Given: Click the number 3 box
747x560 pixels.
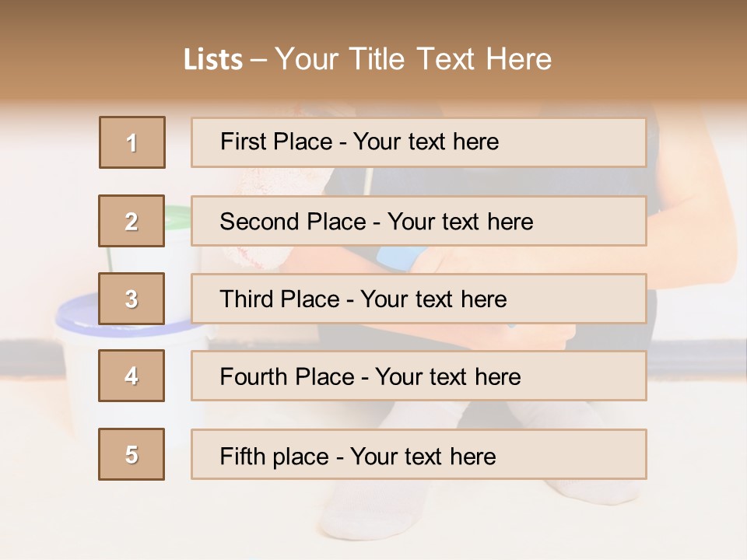Looking at the screenshot, I should pos(132,299).
